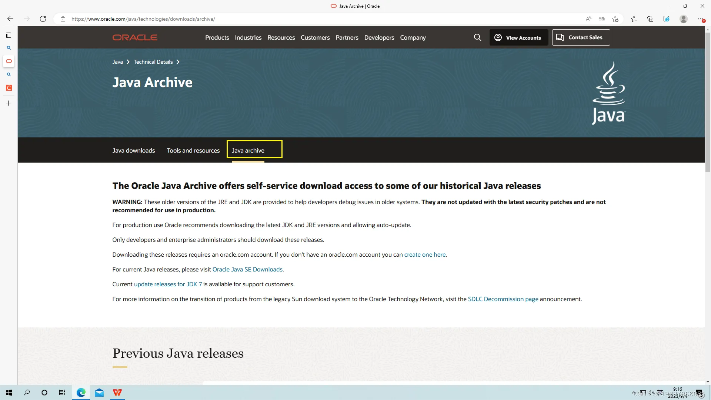Switch to the Java downloads tab
The image size is (711, 400).
tap(133, 150)
